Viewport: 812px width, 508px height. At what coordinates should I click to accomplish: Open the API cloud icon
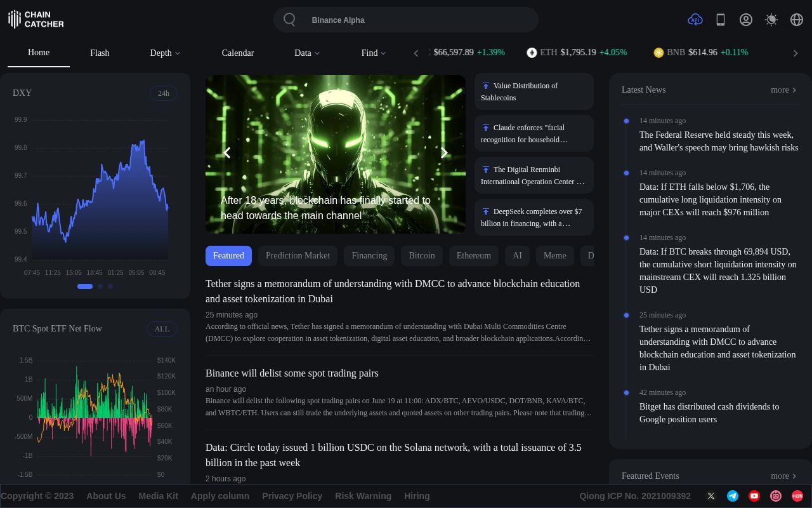(x=695, y=20)
